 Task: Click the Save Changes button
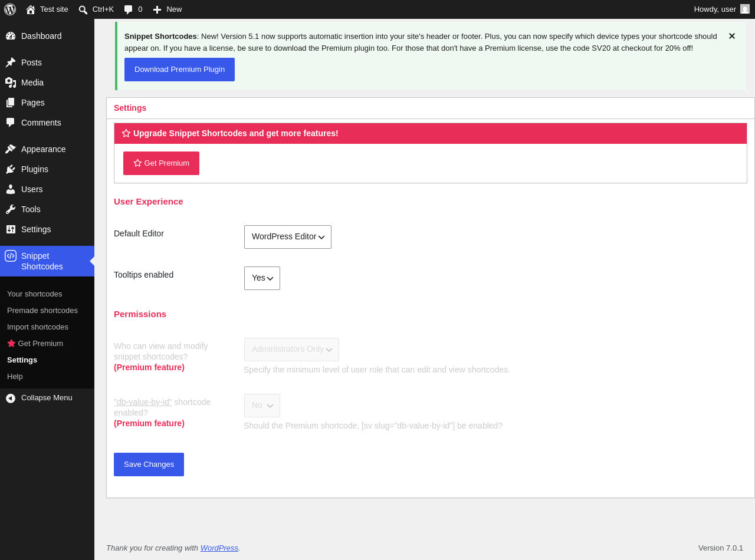click(149, 465)
